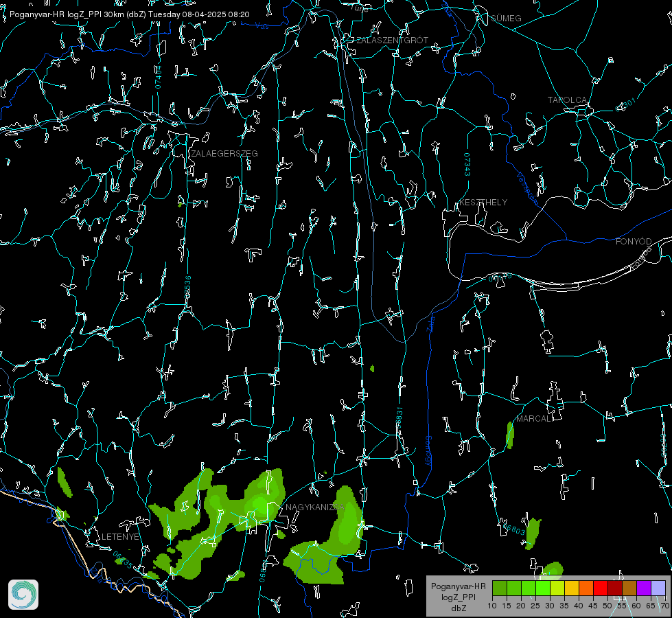Click the MARCALI town label
Image resolution: width=672 pixels, height=618 pixels.
pos(535,419)
